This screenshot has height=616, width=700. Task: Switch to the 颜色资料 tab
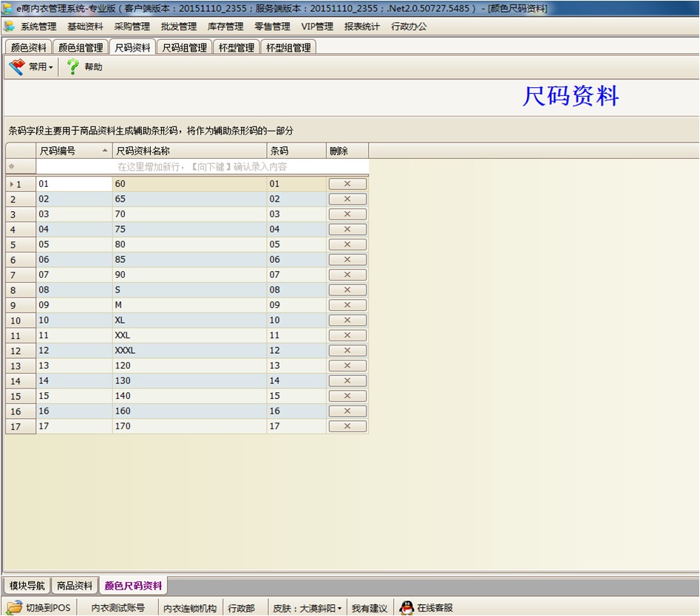[29, 47]
